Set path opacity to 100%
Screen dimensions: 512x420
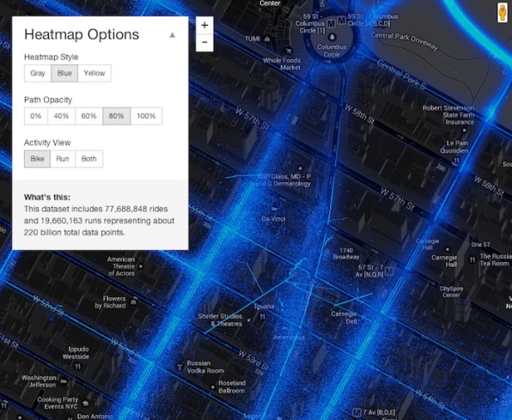pyautogui.click(x=146, y=116)
